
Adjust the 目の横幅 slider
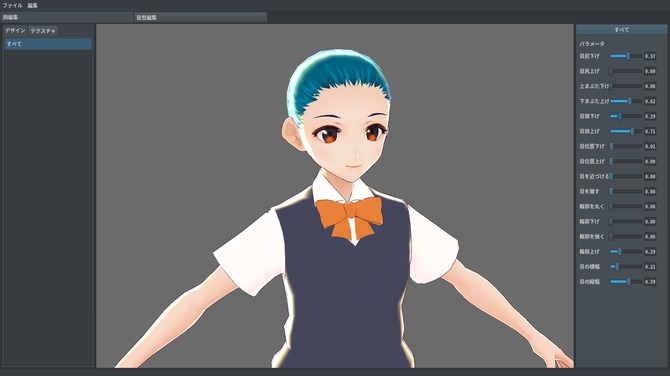[626, 267]
